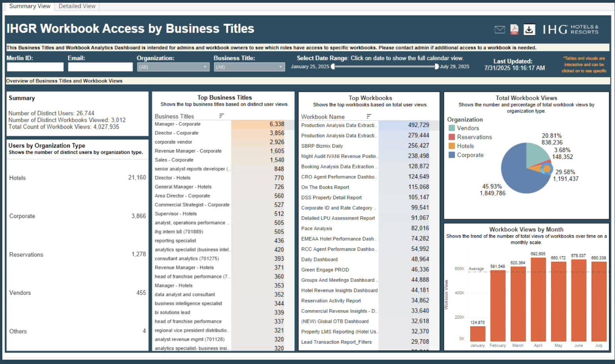The height and width of the screenshot is (364, 615).
Task: Click the 6,338 users value
Action: pyautogui.click(x=277, y=124)
